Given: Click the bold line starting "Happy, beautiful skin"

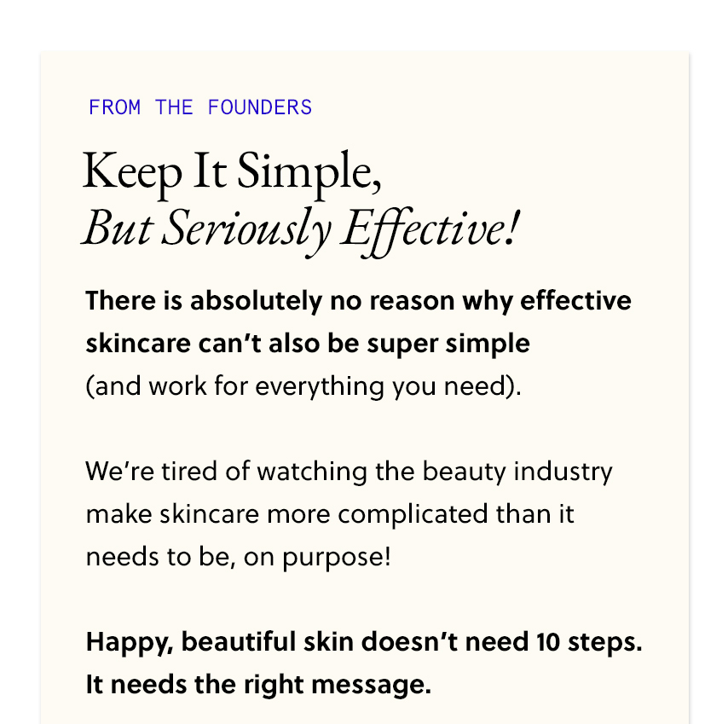Looking at the screenshot, I should (x=363, y=642).
